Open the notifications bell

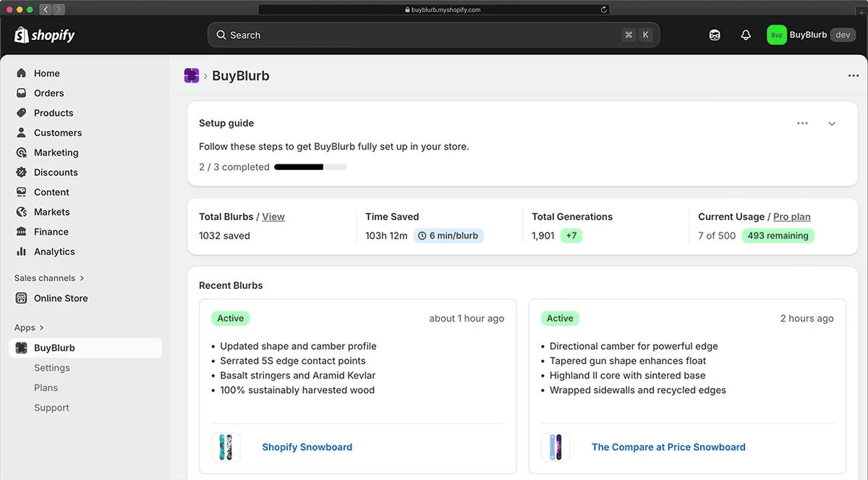746,35
